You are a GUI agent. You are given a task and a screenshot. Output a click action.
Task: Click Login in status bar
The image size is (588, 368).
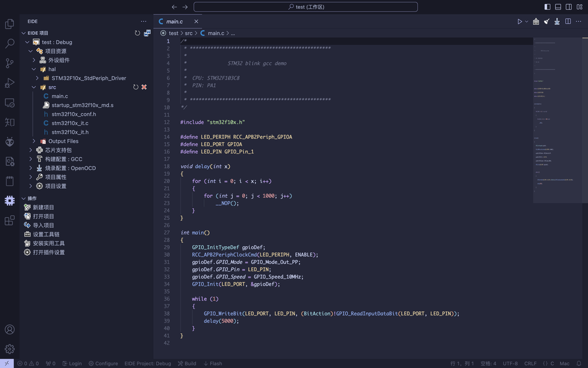coord(72,363)
